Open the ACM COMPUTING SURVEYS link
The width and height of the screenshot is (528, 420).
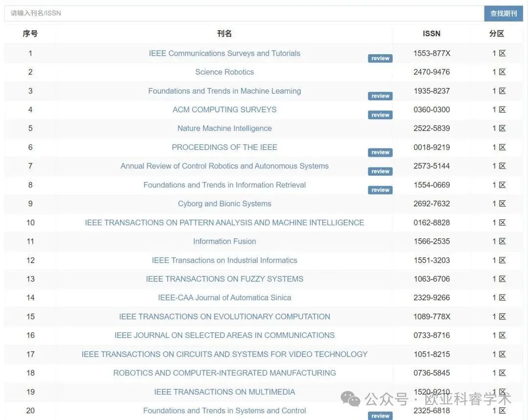pos(224,109)
